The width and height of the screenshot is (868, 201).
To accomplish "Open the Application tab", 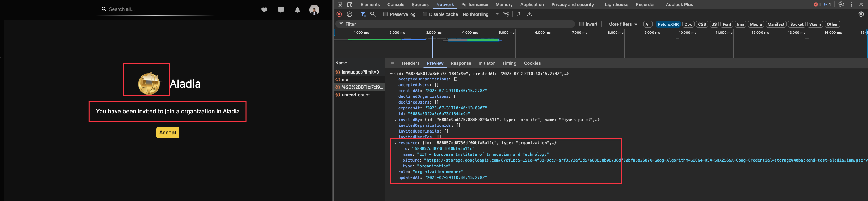I will pyautogui.click(x=532, y=4).
